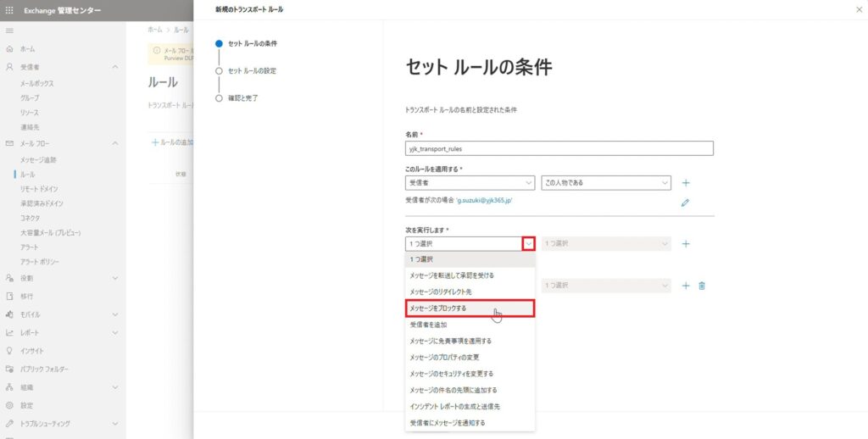
Task: Open メッセージ追跡 in sidebar
Action: coord(38,160)
